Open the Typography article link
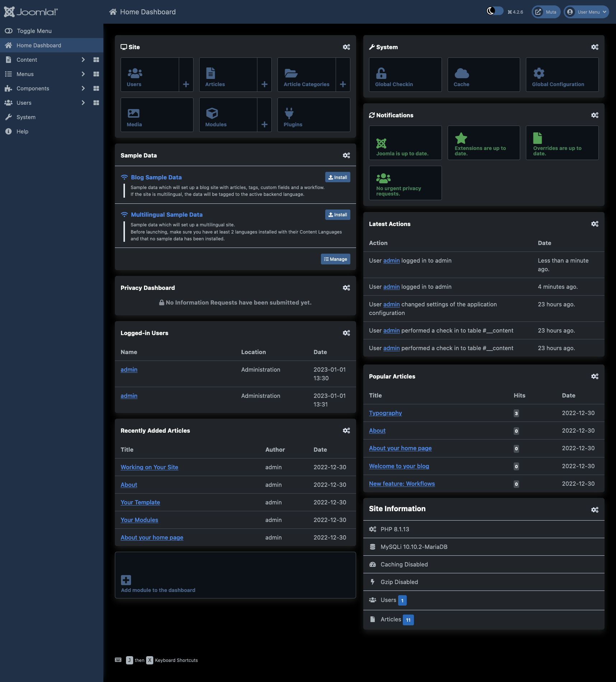Viewport: 616px width, 682px height. 385,413
